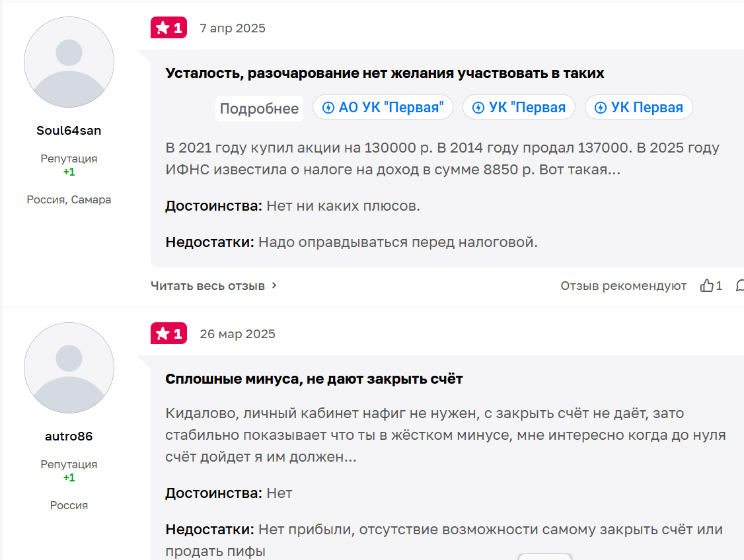
Task: Click location link Россия, Самара
Action: point(69,199)
